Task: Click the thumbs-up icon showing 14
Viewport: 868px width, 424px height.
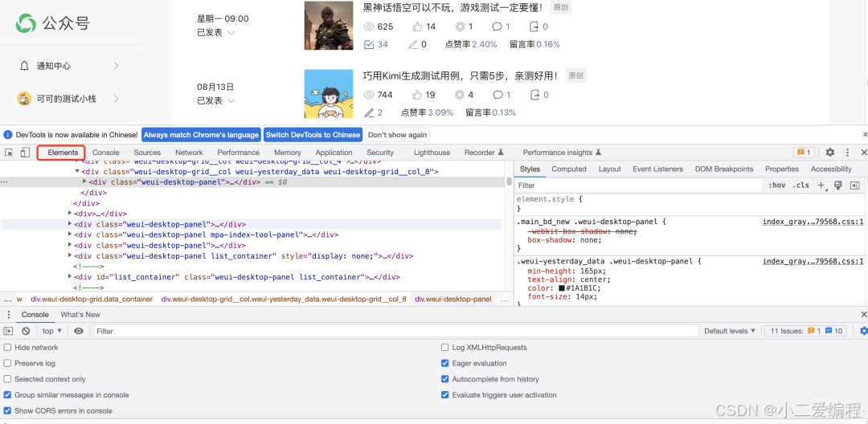Action: (x=417, y=26)
